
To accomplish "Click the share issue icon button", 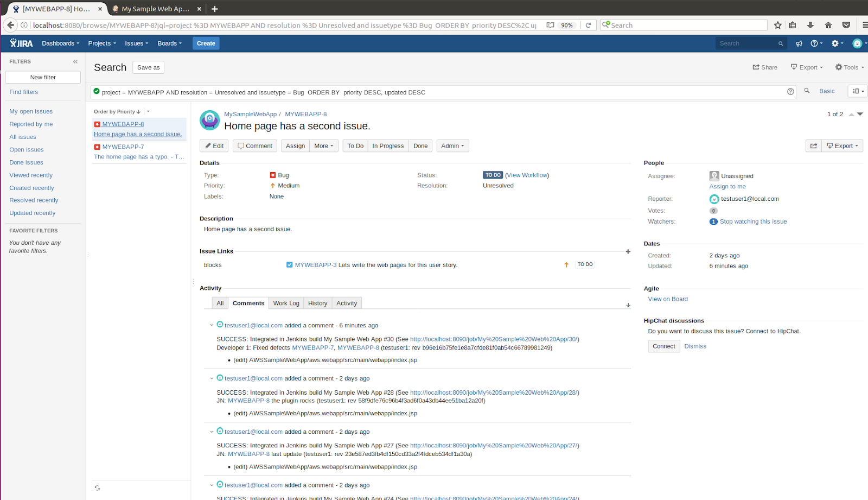I will (814, 146).
